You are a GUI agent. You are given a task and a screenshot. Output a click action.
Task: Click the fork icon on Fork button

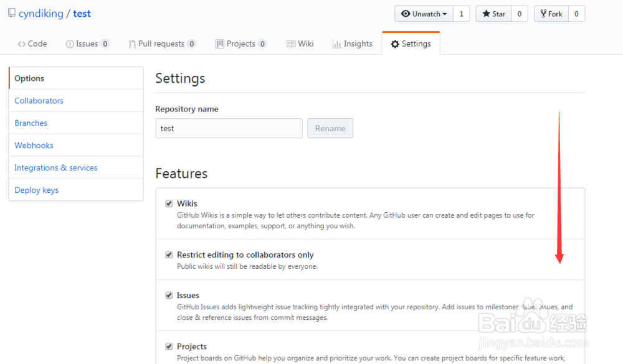point(543,14)
